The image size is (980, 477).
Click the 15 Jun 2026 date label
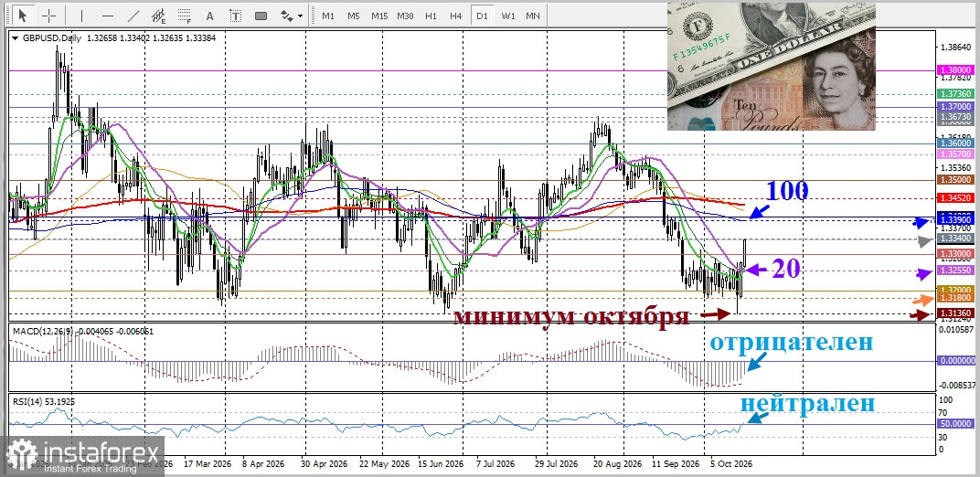(441, 464)
